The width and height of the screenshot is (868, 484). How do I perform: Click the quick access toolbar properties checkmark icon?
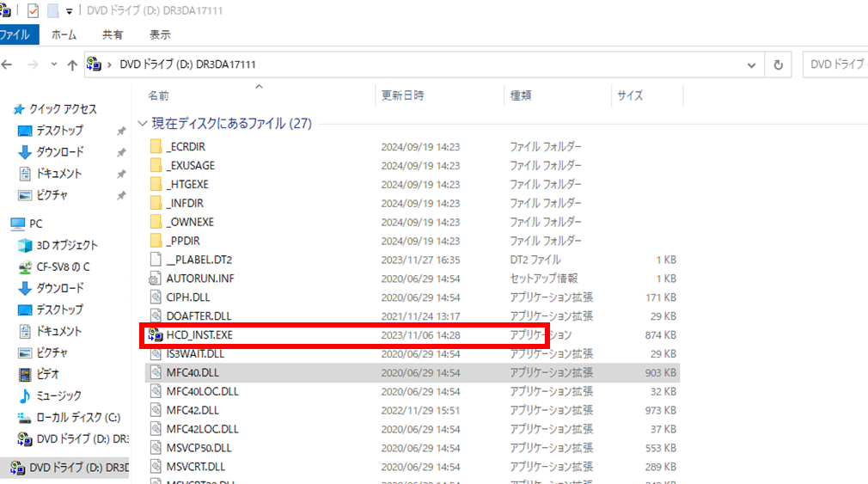(x=34, y=12)
